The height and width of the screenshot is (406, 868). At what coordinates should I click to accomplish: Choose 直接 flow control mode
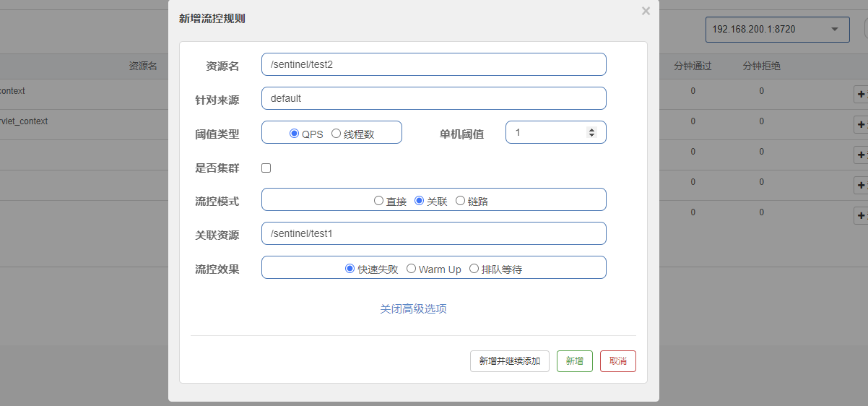(378, 201)
